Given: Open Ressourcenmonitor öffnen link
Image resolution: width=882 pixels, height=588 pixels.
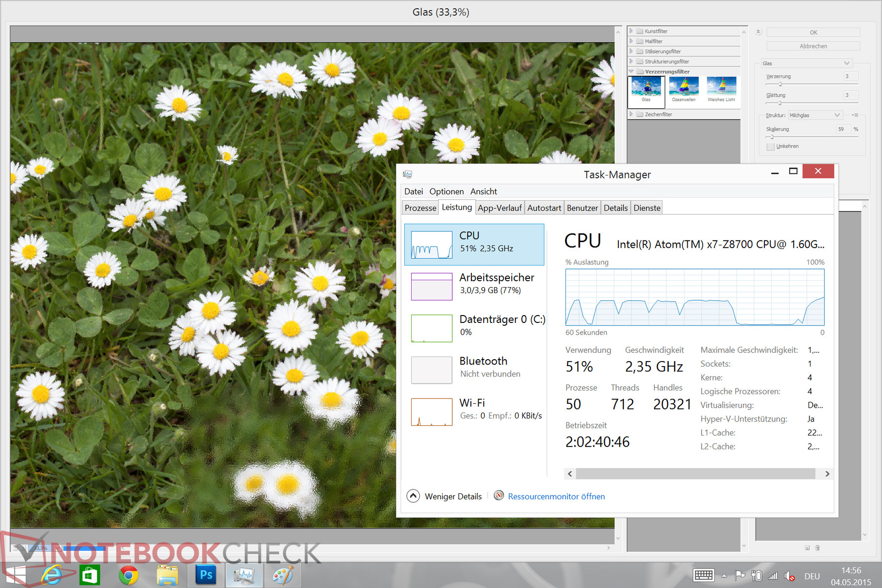Looking at the screenshot, I should [x=556, y=496].
